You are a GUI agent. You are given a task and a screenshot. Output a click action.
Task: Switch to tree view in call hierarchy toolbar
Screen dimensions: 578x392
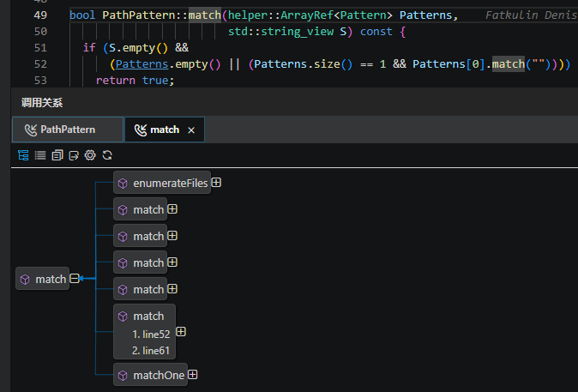23,155
